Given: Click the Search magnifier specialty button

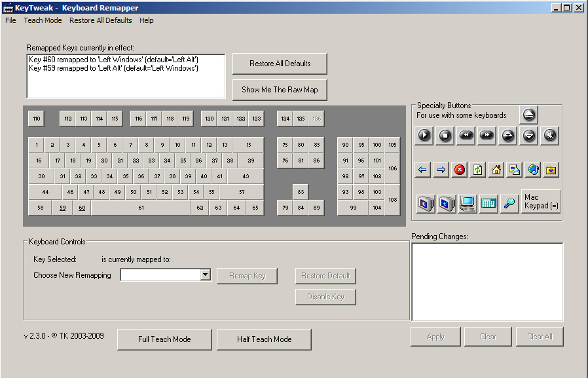Looking at the screenshot, I should tap(509, 204).
